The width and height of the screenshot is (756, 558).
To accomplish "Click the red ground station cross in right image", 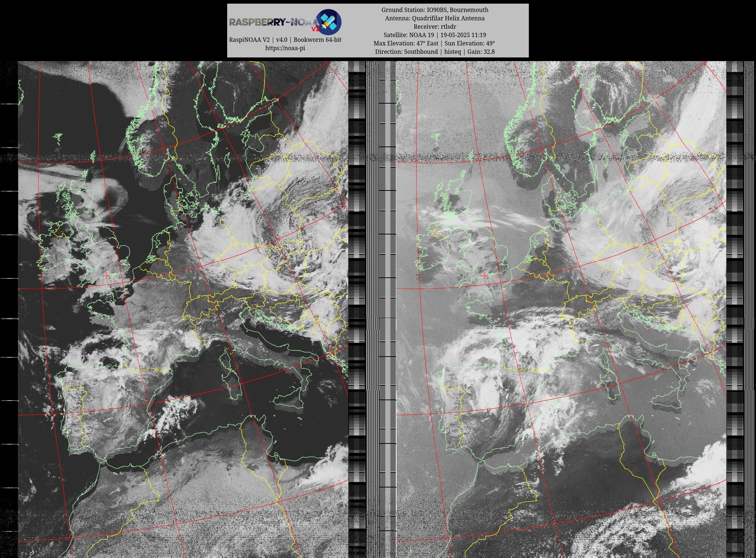I will tap(484, 276).
